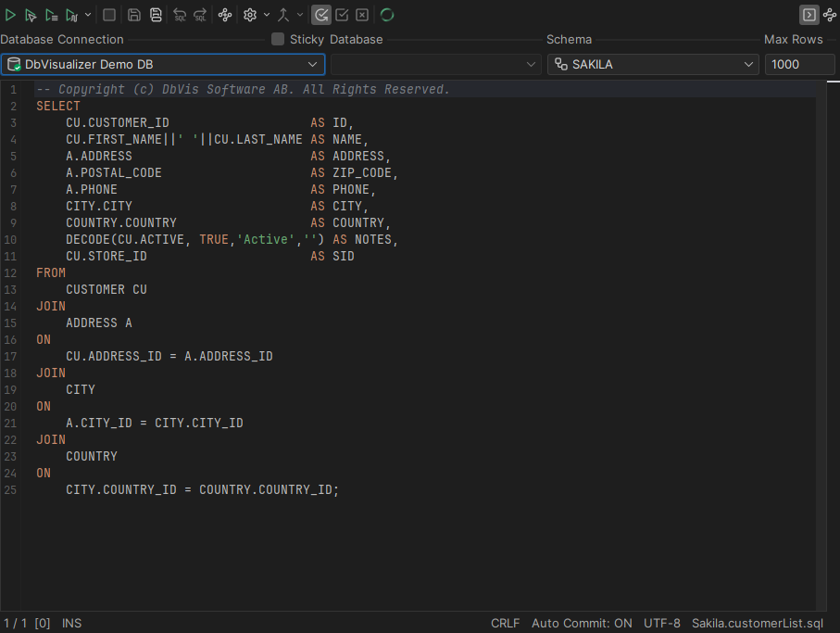
Task: Click the Sakila.customerList.sql file name
Action: pos(758,624)
